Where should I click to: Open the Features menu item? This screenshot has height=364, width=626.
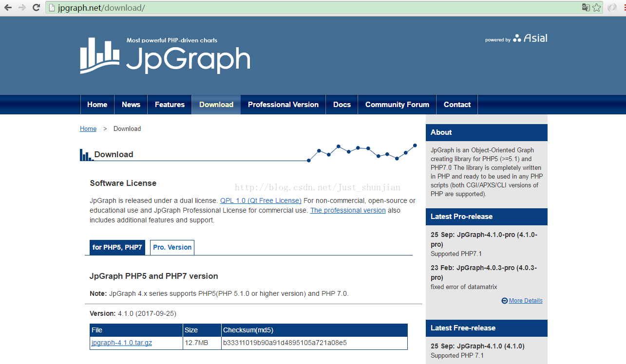[x=170, y=105]
